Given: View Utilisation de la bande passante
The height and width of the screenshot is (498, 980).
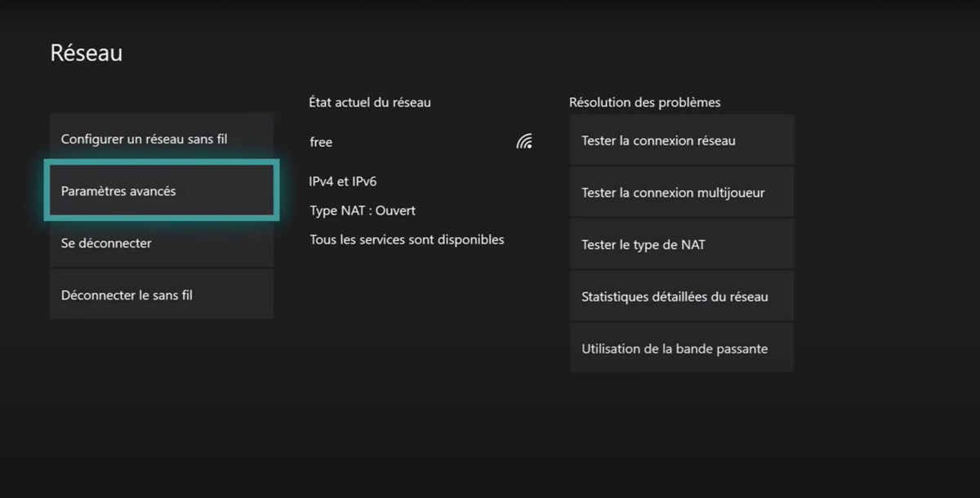Looking at the screenshot, I should point(682,349).
